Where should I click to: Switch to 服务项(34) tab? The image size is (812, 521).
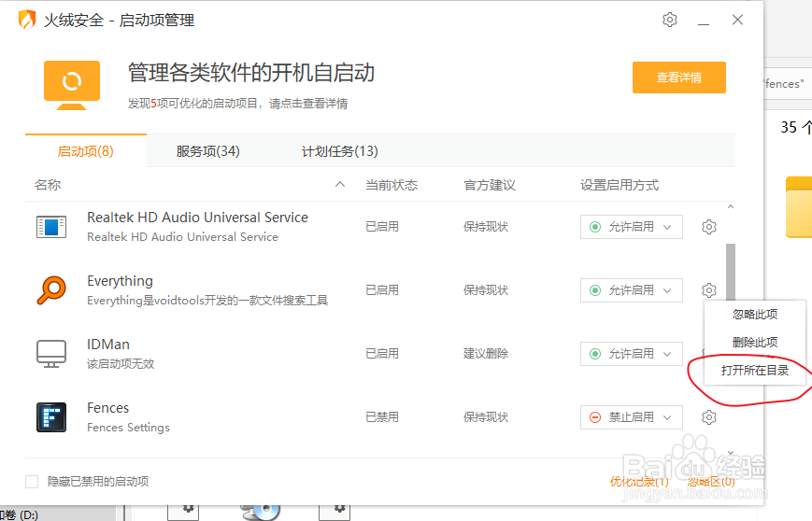click(207, 151)
